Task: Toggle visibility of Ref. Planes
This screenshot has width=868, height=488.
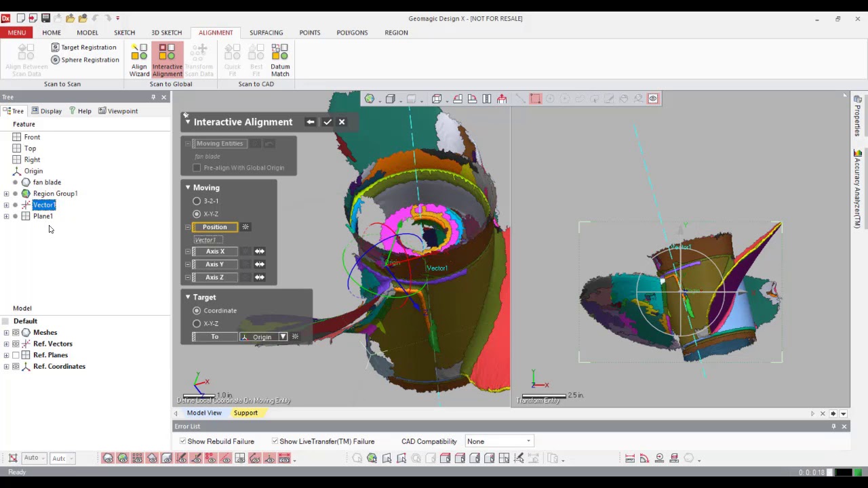Action: pyautogui.click(x=16, y=355)
